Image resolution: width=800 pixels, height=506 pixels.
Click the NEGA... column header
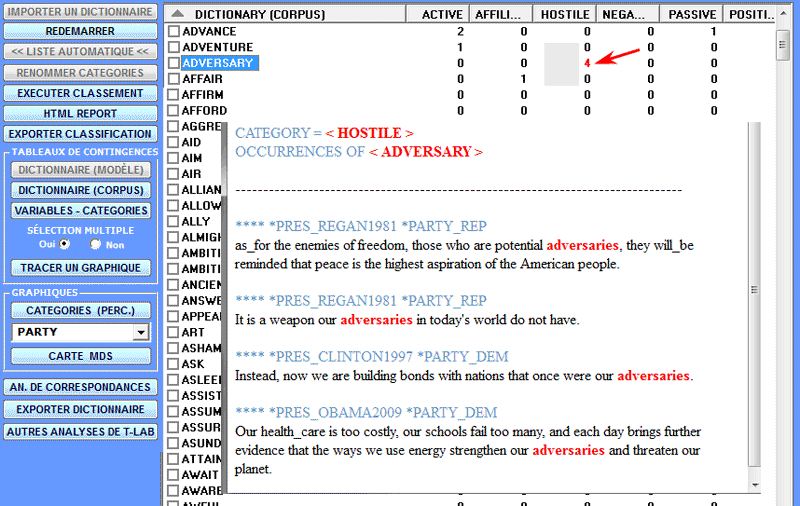627,14
